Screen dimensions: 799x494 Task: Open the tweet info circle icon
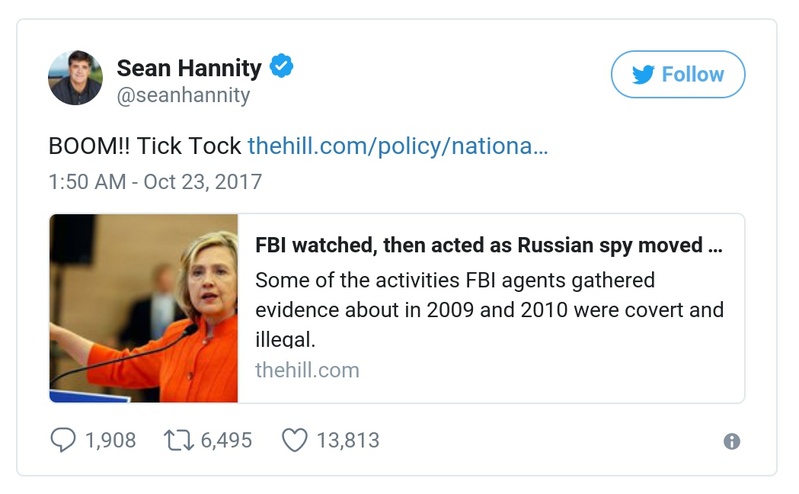point(732,441)
